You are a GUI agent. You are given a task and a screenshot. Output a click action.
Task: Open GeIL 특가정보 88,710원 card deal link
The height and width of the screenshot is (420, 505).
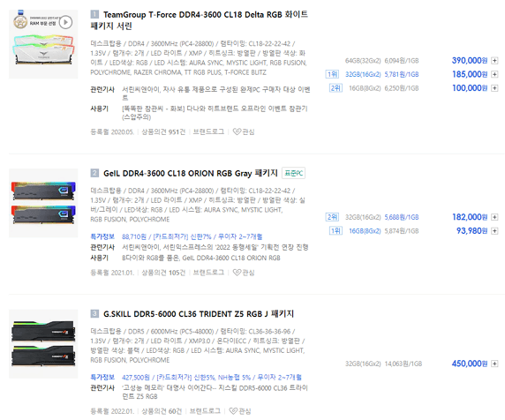192,236
